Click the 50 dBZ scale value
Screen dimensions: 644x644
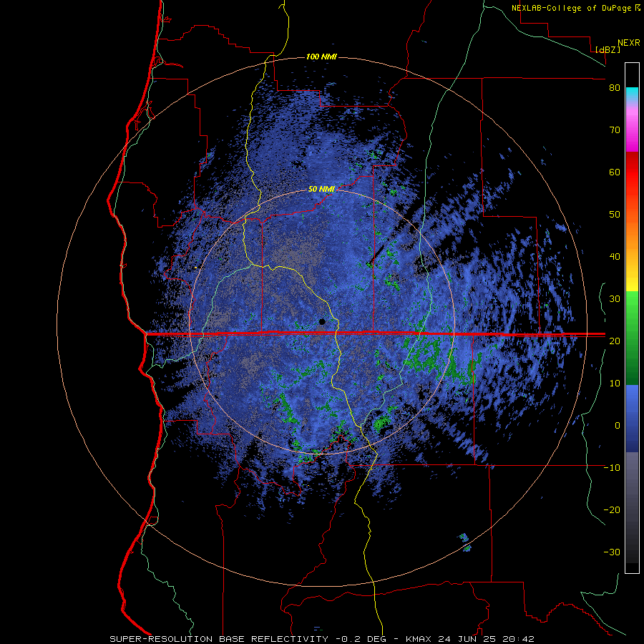click(x=615, y=215)
